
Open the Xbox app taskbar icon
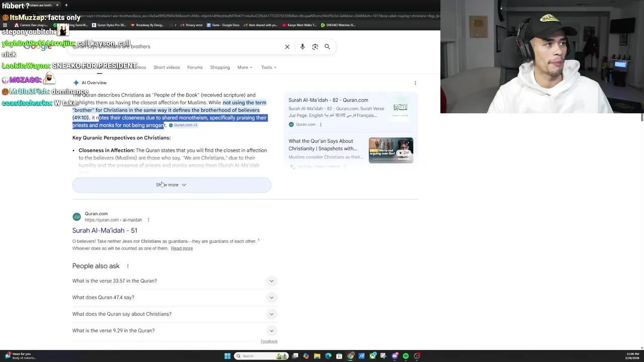(372, 356)
